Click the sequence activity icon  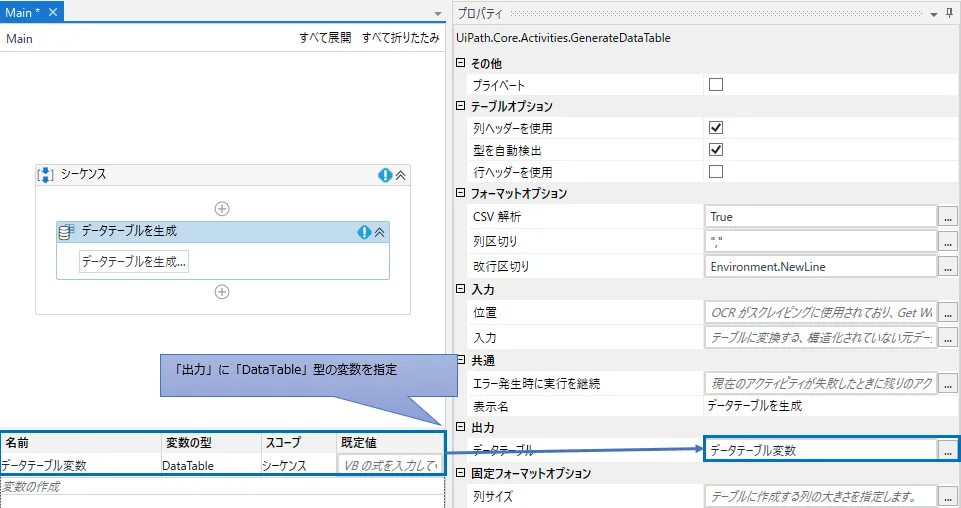[46, 175]
